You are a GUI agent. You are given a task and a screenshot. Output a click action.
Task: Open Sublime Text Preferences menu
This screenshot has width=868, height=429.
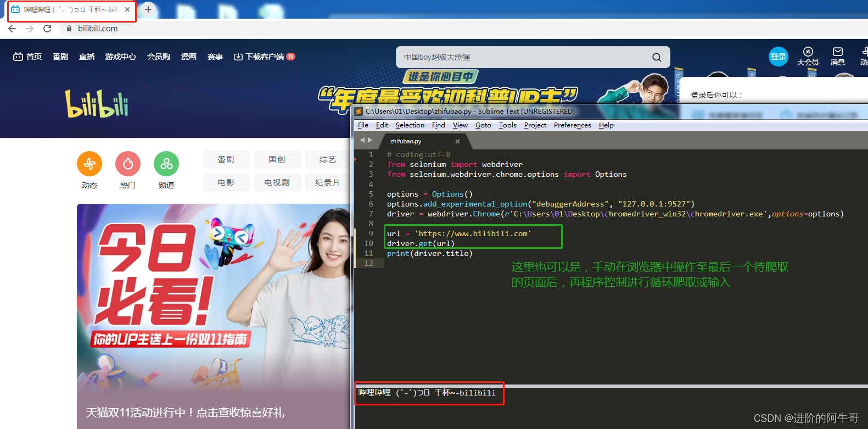point(573,125)
